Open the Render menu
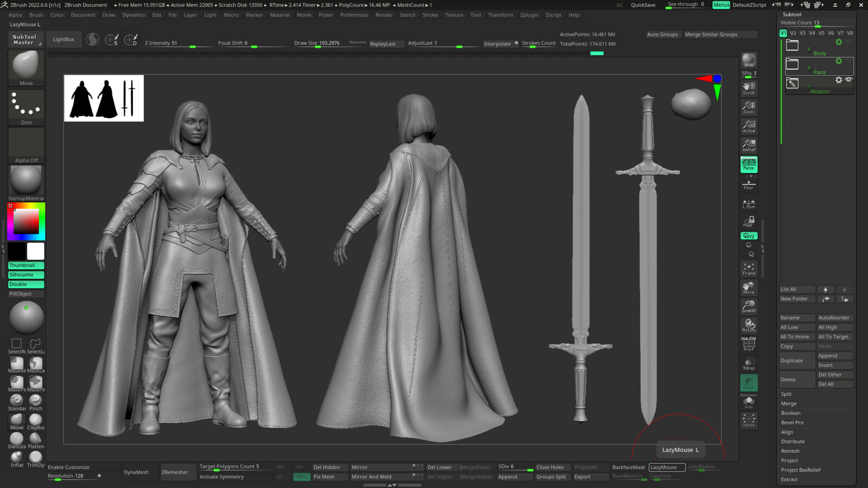The height and width of the screenshot is (488, 868). coord(384,15)
